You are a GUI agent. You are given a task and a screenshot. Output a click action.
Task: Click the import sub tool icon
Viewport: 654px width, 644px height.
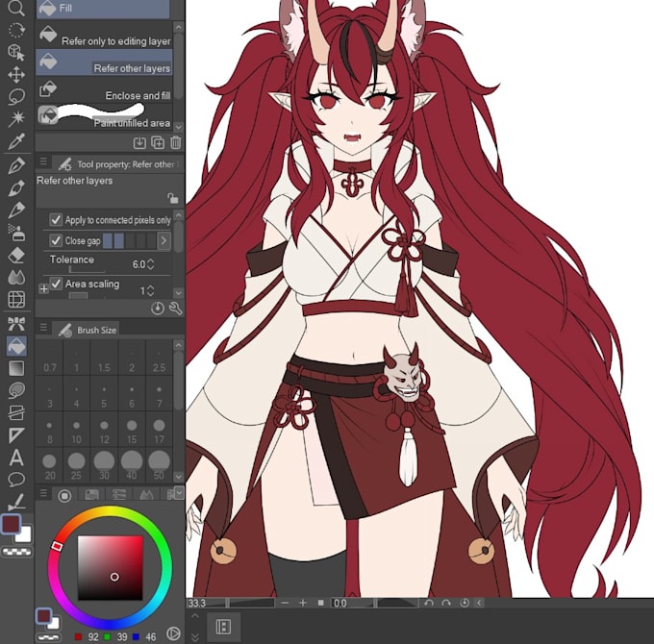click(x=139, y=143)
